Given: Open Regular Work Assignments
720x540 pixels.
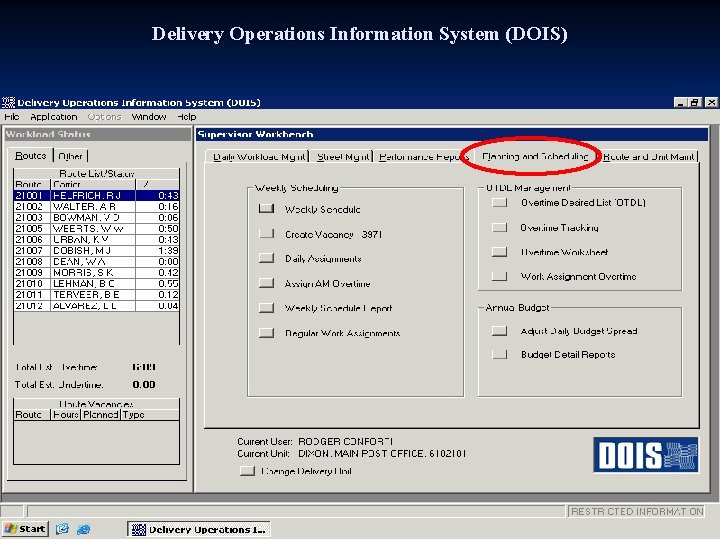Looking at the screenshot, I should pos(266,333).
